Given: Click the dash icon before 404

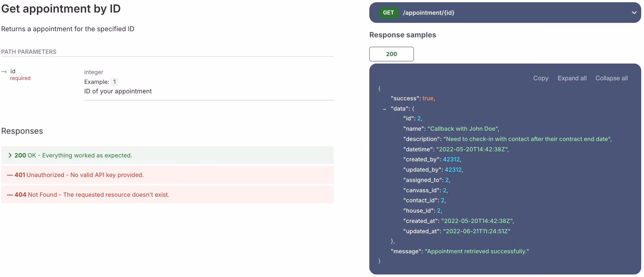Looking at the screenshot, I should [10, 195].
